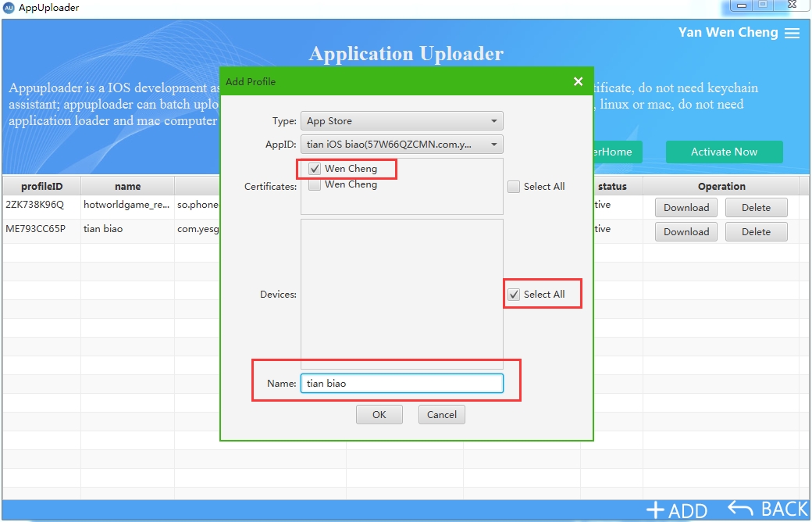Screen dimensions: 812x522
Task: Tick the first Wen Cheng certificate checkbox
Action: coord(315,169)
